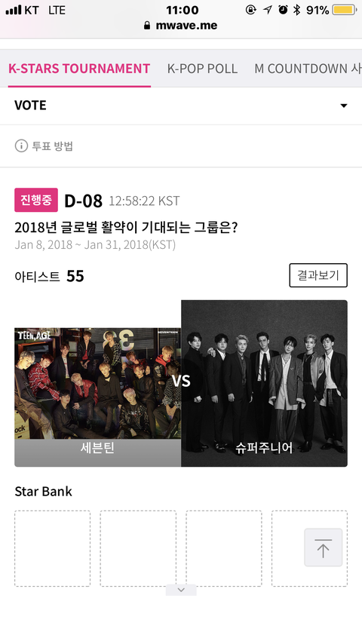Tap the info icon beside 투표 방법

pos(21,146)
